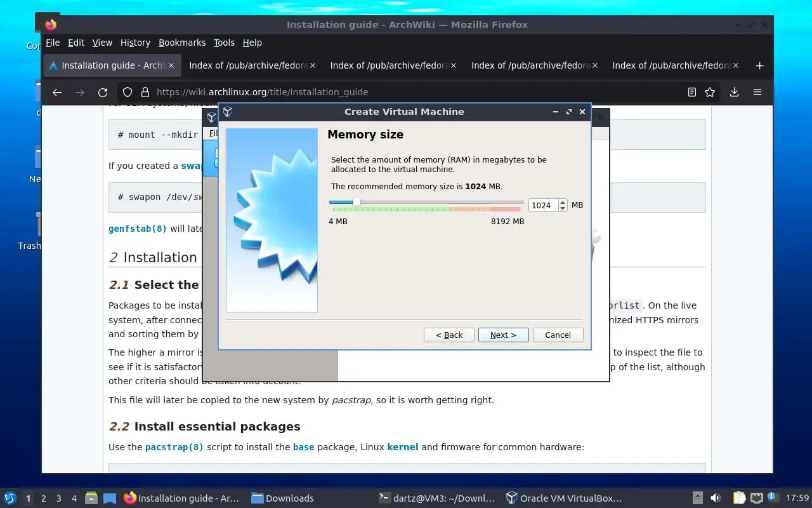The width and height of the screenshot is (812, 508).
Task: Increase memory with the spinbox up arrow
Action: (563, 202)
